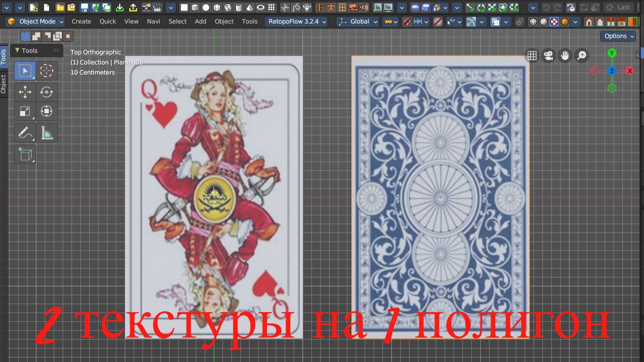Image resolution: width=644 pixels, height=362 pixels.
Task: Click the pan hand viewport gizmo
Action: [x=565, y=55]
